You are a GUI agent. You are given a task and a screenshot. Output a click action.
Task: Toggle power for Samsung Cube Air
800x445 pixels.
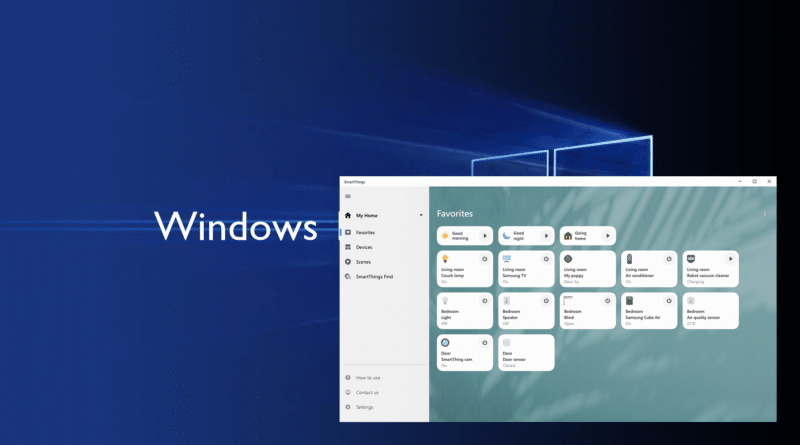(669, 301)
